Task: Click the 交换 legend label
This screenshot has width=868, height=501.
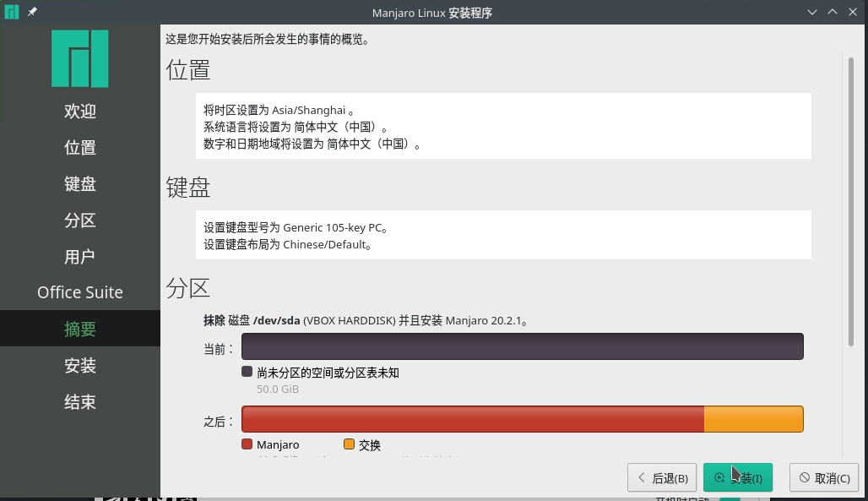Action: (369, 445)
